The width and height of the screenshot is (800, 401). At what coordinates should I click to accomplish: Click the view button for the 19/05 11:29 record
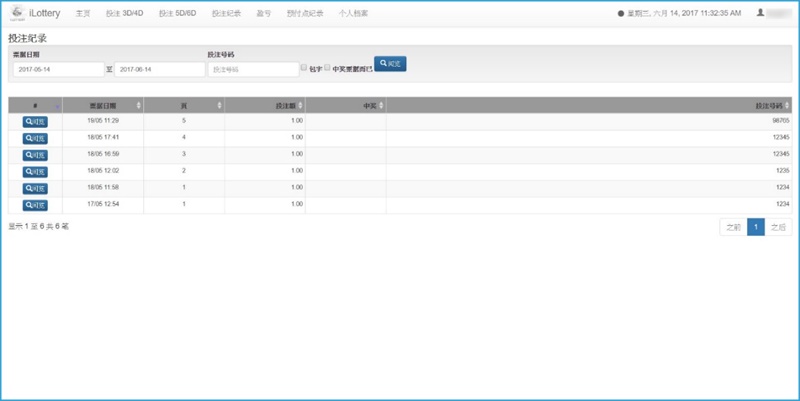(x=35, y=121)
